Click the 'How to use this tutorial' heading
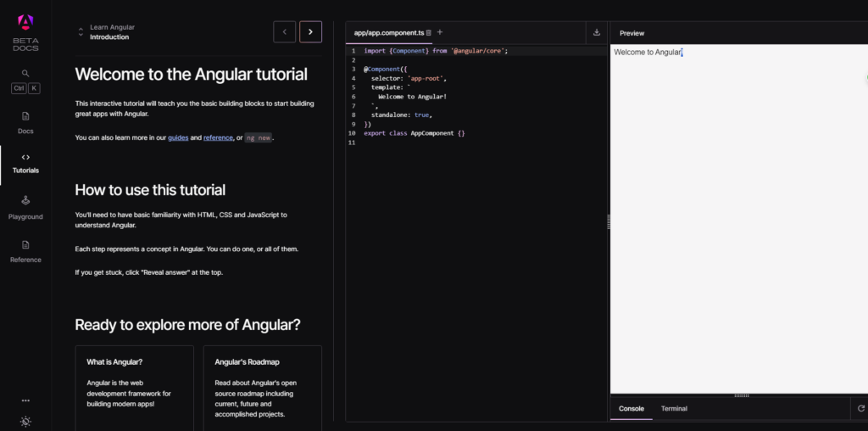The width and height of the screenshot is (868, 431). 150,190
